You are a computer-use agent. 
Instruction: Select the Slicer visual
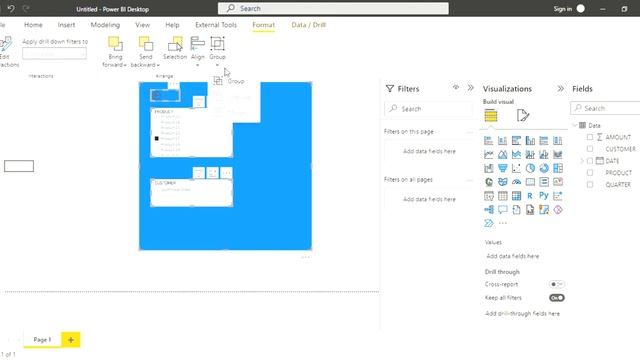click(489, 196)
